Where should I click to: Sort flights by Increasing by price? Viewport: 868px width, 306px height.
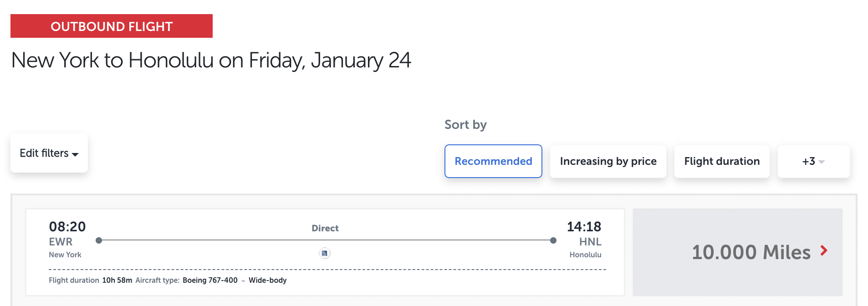click(608, 161)
